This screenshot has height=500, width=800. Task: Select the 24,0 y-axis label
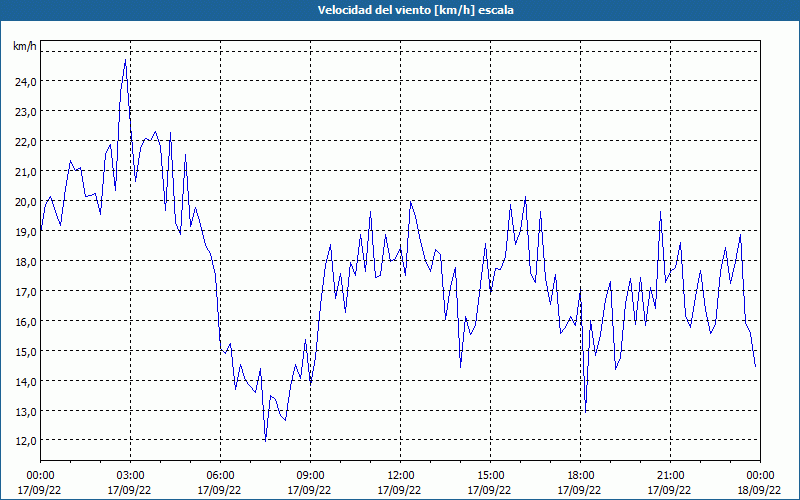[26, 82]
